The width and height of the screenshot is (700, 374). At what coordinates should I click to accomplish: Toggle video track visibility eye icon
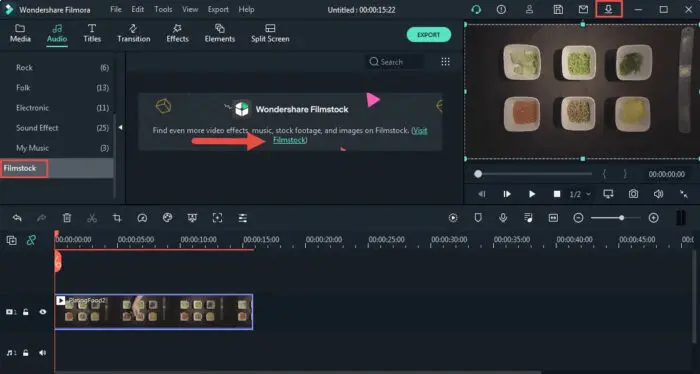(42, 312)
